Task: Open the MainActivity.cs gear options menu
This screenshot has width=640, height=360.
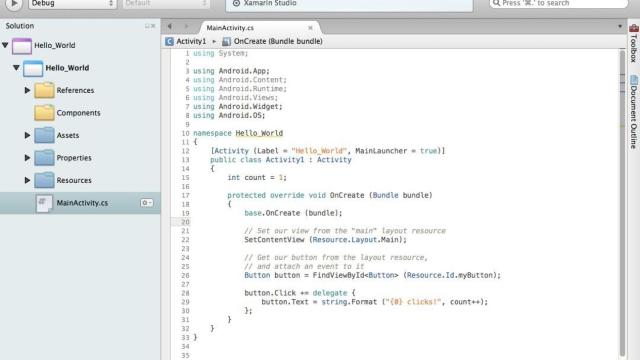Action: tap(147, 202)
